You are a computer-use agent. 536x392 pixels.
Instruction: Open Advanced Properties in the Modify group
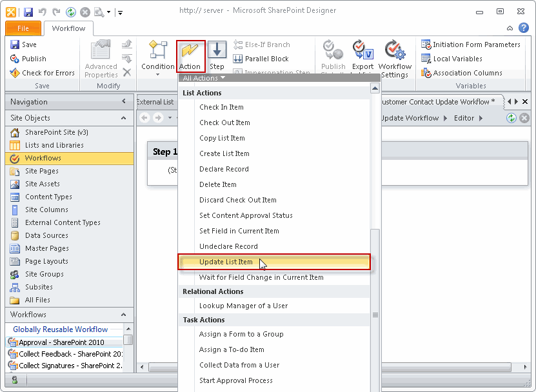[100, 58]
